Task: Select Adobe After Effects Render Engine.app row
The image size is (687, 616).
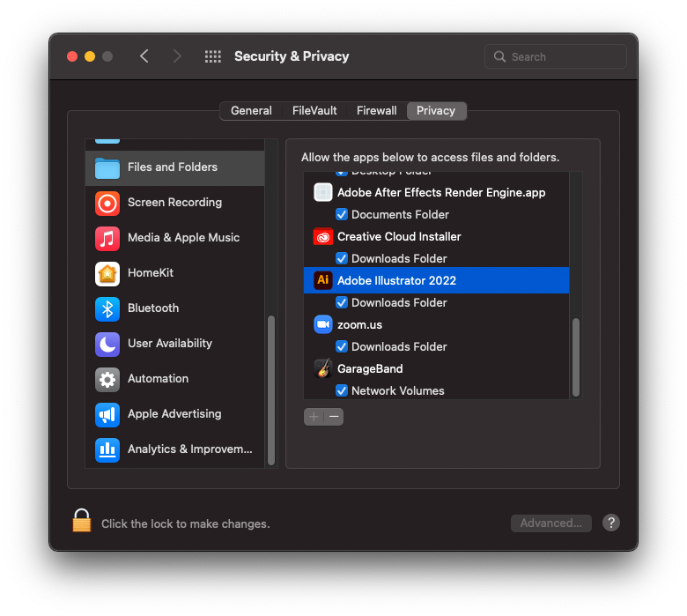Action: pos(436,192)
